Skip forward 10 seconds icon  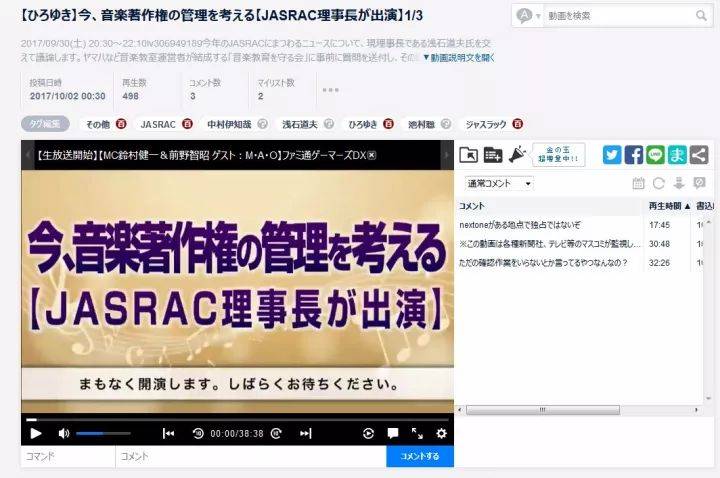(276, 433)
